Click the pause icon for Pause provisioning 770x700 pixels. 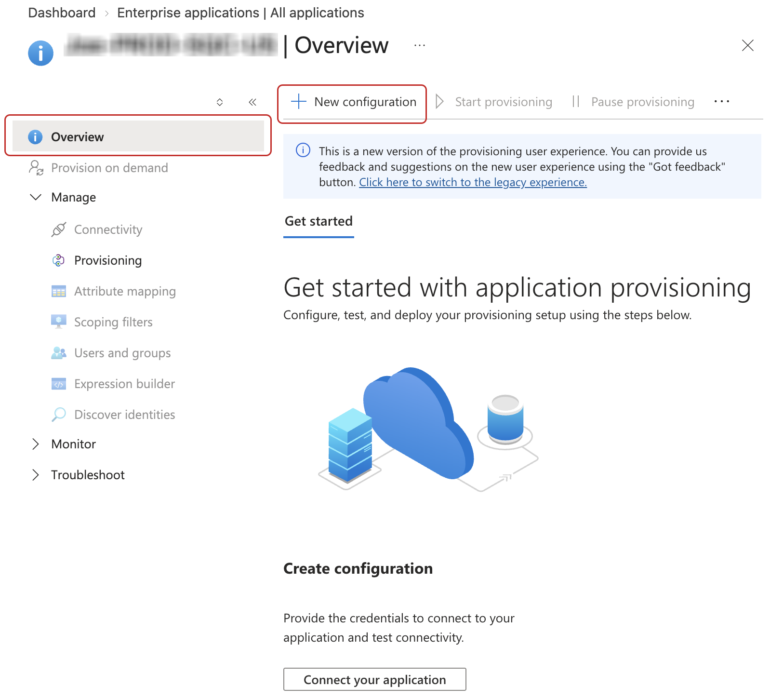tap(575, 102)
